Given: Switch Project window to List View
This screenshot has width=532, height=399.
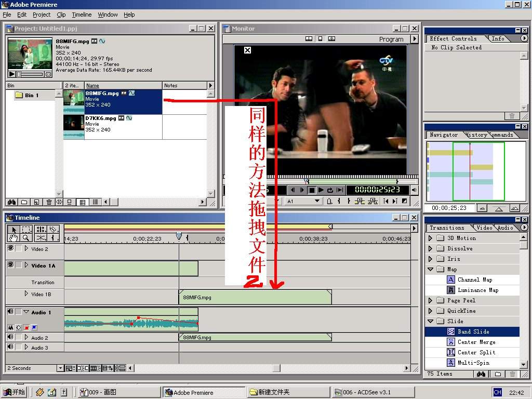Looking at the screenshot, I should click(x=96, y=202).
